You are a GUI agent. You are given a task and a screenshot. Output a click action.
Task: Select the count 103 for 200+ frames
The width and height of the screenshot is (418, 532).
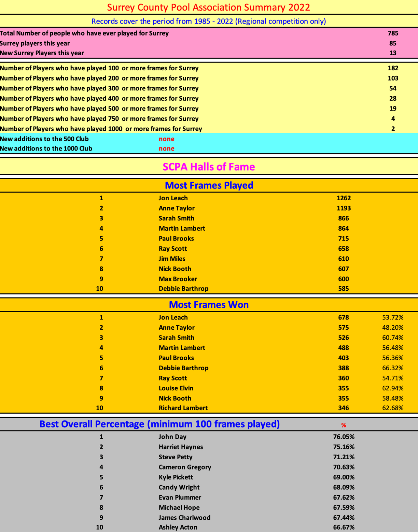[393, 78]
